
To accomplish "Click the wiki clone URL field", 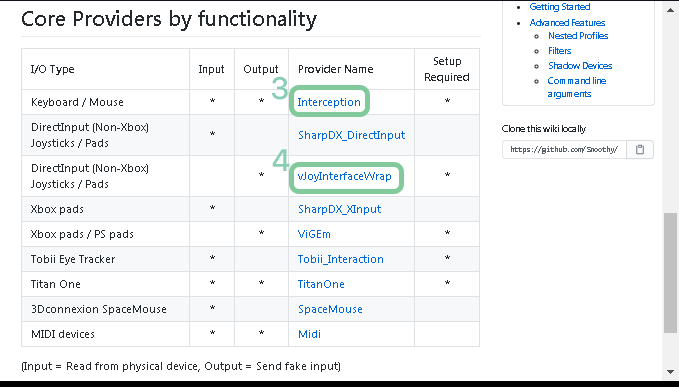I will tap(564, 149).
